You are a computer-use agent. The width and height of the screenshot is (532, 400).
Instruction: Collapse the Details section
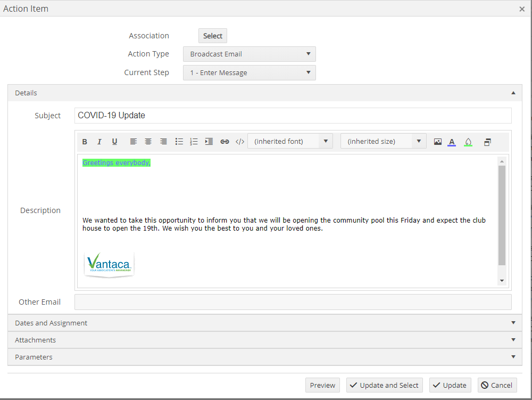[513, 92]
